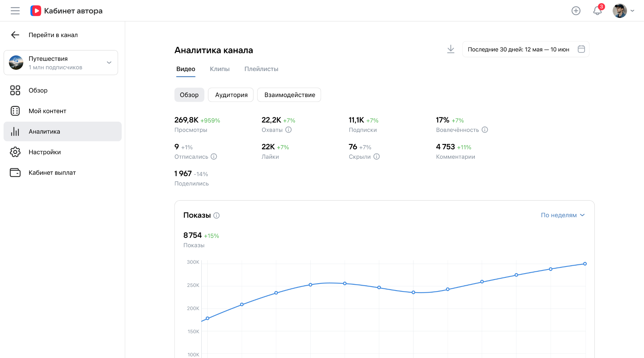Viewport: 644px width, 358px height.
Task: Show info about Скрыли
Action: (376, 157)
